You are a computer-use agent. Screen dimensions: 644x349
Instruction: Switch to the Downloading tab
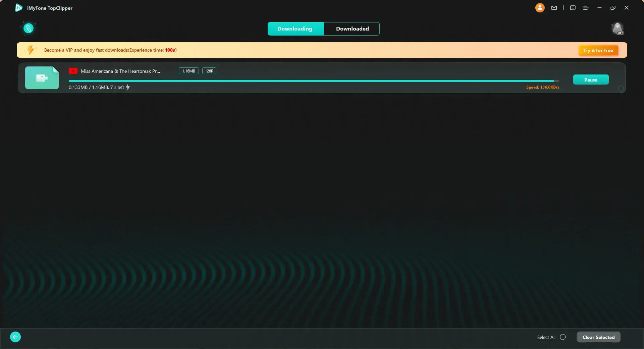coord(295,29)
